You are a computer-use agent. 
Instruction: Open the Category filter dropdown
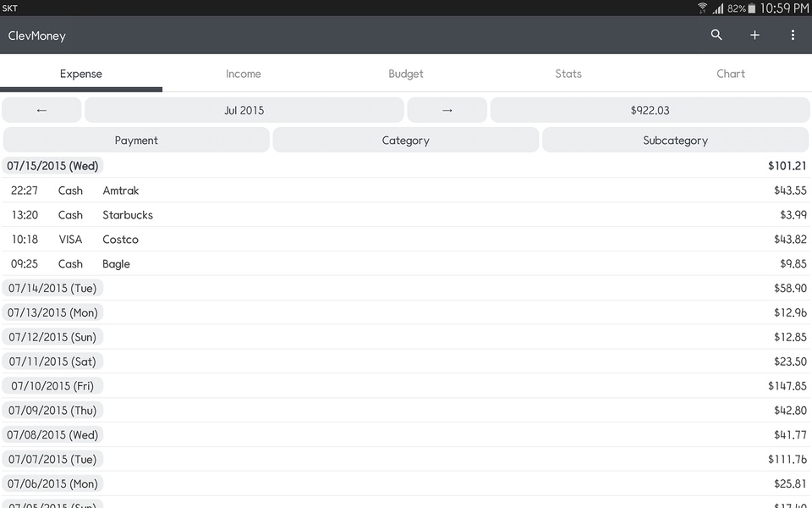[405, 140]
